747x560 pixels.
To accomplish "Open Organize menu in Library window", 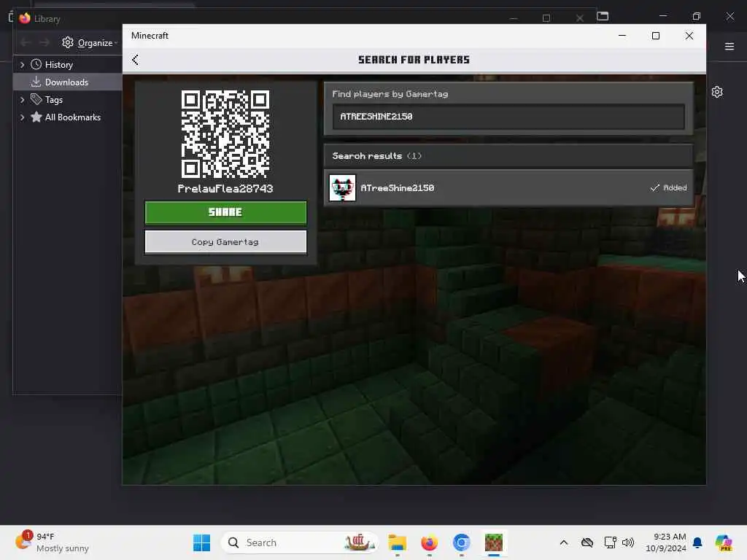I will click(90, 43).
